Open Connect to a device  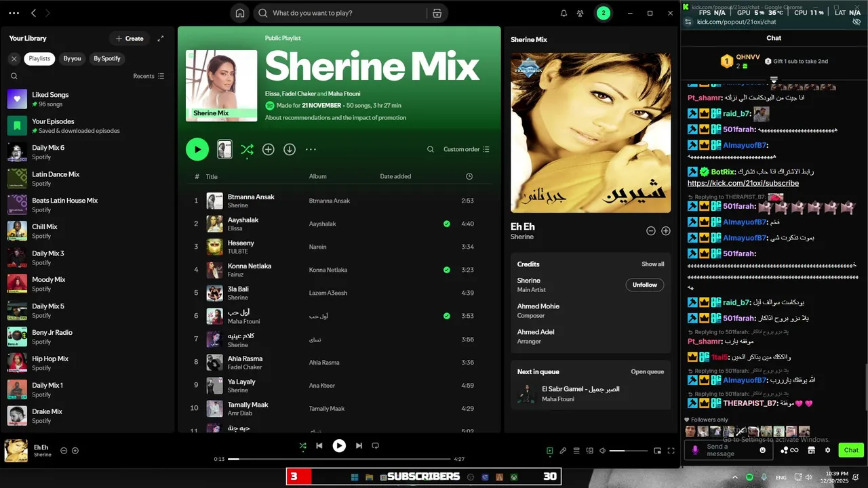[589, 451]
